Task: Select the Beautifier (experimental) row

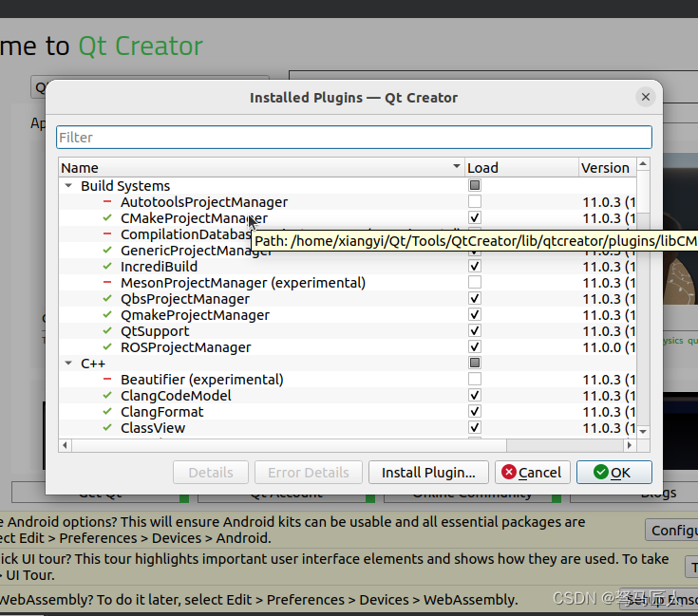Action: (x=348, y=380)
